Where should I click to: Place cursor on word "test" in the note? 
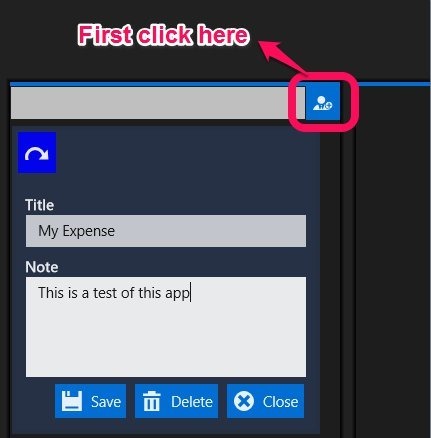point(105,293)
